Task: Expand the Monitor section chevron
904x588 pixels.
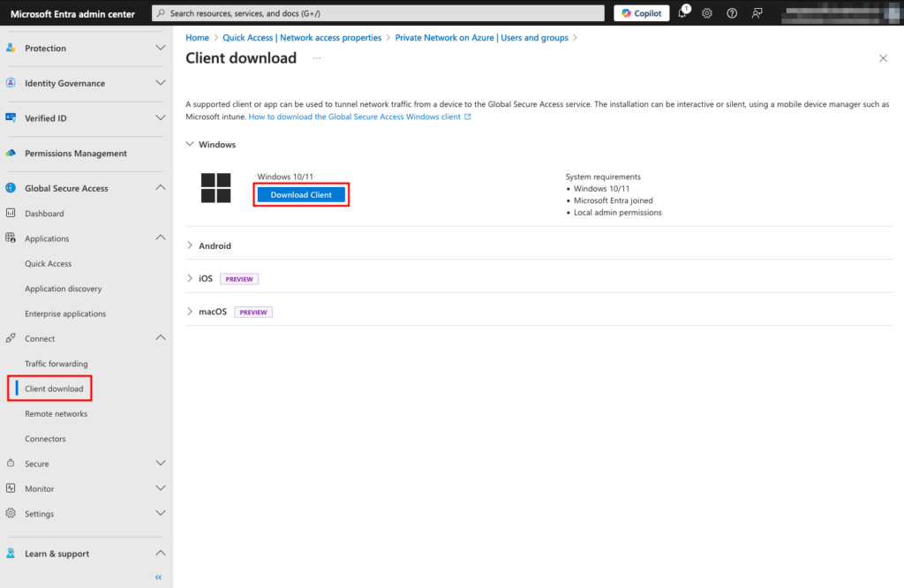Action: 161,488
